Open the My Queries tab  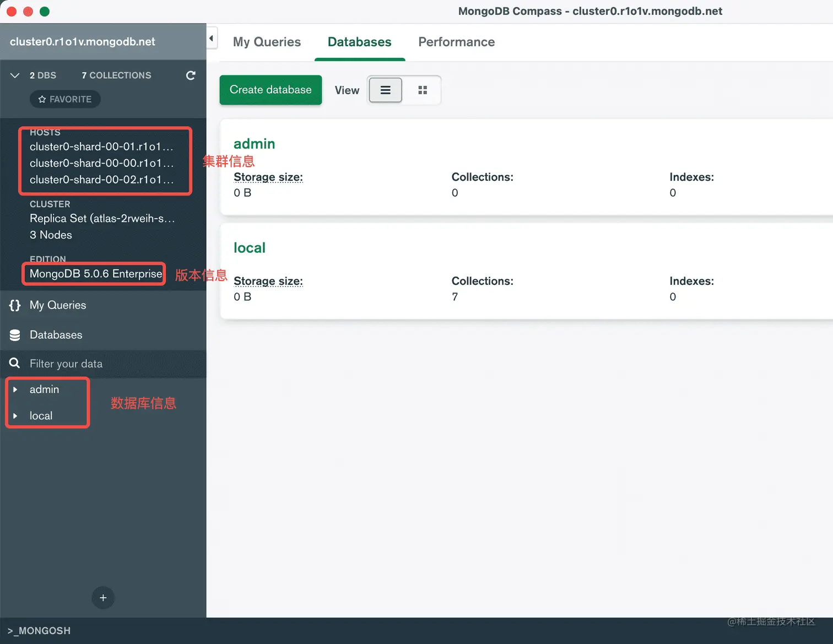[267, 42]
